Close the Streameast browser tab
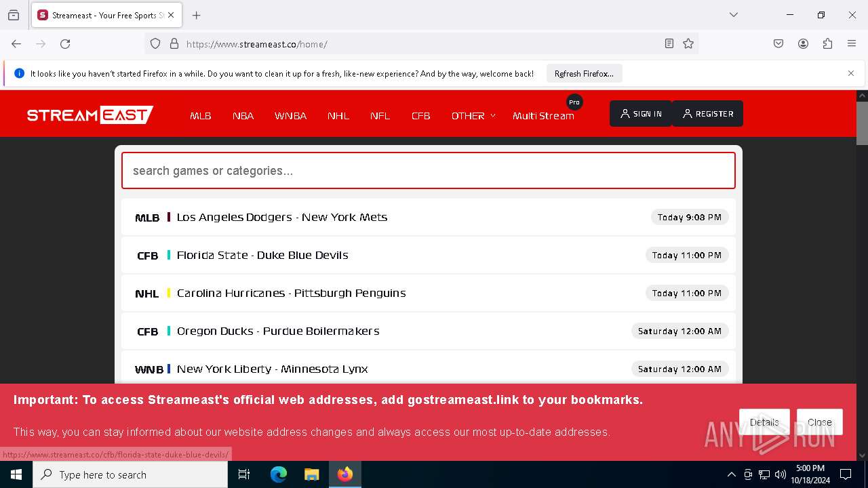 [171, 15]
